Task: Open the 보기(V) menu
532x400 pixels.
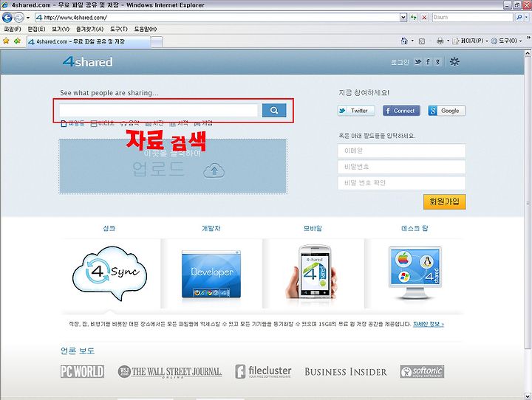Action: pyautogui.click(x=61, y=30)
